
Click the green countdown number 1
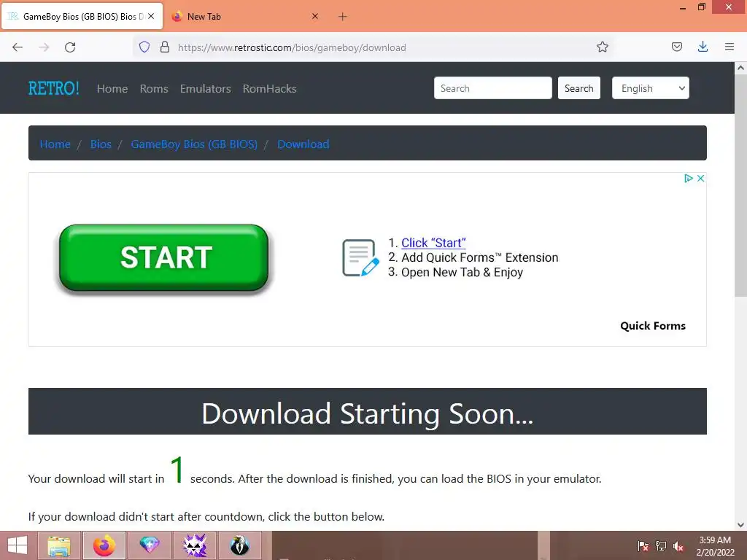tap(177, 470)
